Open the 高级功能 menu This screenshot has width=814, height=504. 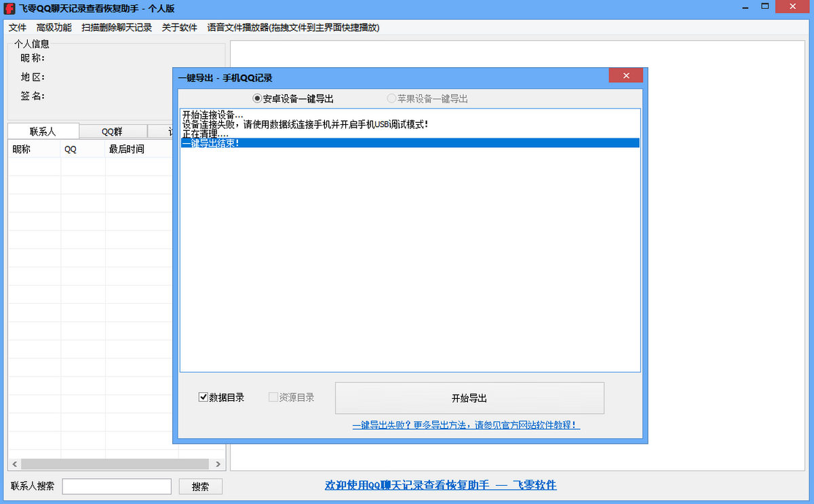(x=54, y=28)
